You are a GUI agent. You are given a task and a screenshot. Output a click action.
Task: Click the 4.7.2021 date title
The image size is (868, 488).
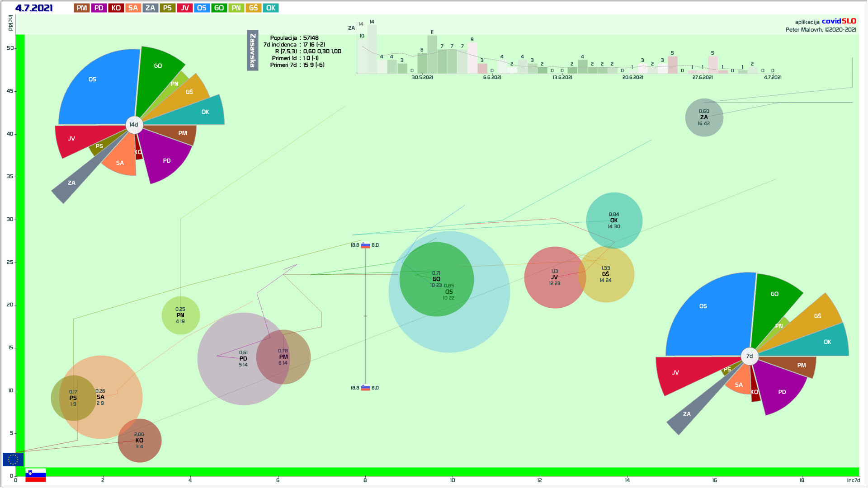point(34,8)
